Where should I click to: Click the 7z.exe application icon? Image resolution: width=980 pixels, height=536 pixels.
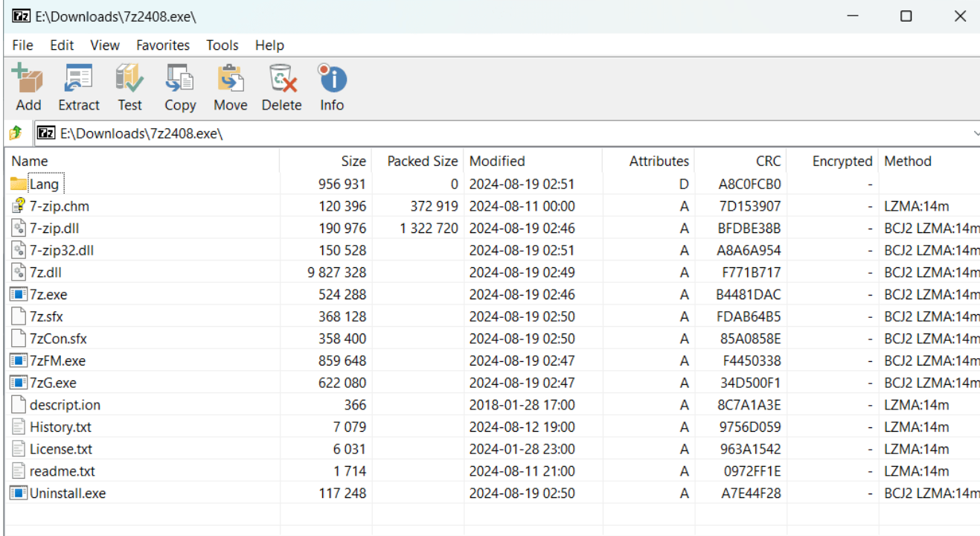pos(19,295)
